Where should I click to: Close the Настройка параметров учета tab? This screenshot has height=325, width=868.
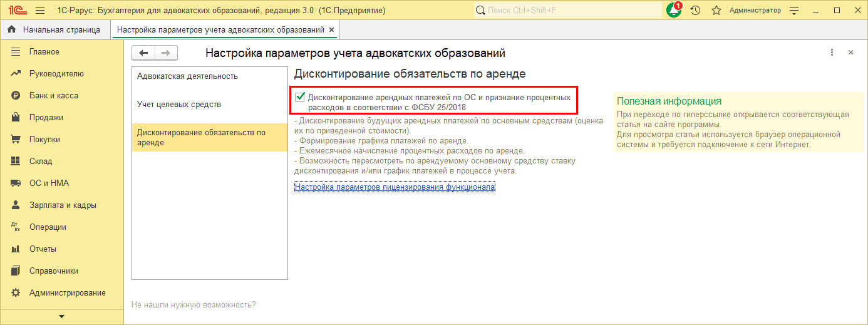[x=331, y=30]
